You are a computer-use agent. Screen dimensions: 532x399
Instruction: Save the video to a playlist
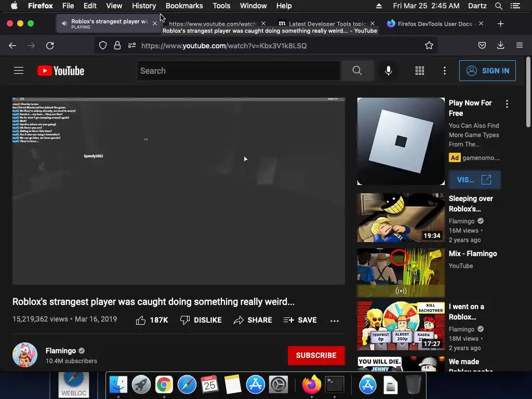pos(300,320)
